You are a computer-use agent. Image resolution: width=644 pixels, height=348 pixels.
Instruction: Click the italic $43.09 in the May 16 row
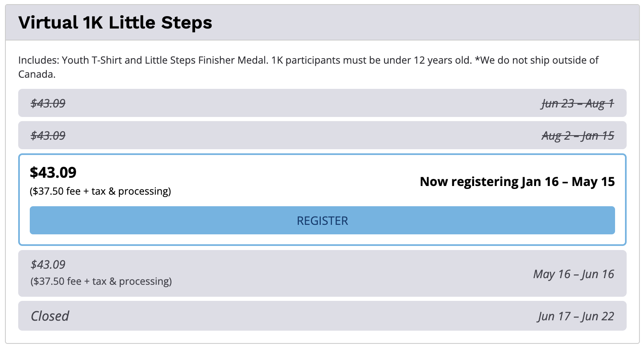(x=48, y=265)
